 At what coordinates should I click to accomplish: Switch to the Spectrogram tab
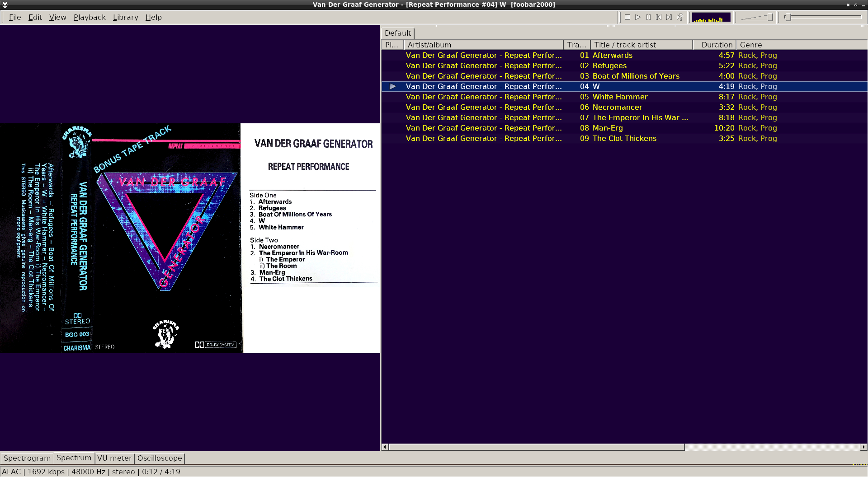[27, 458]
